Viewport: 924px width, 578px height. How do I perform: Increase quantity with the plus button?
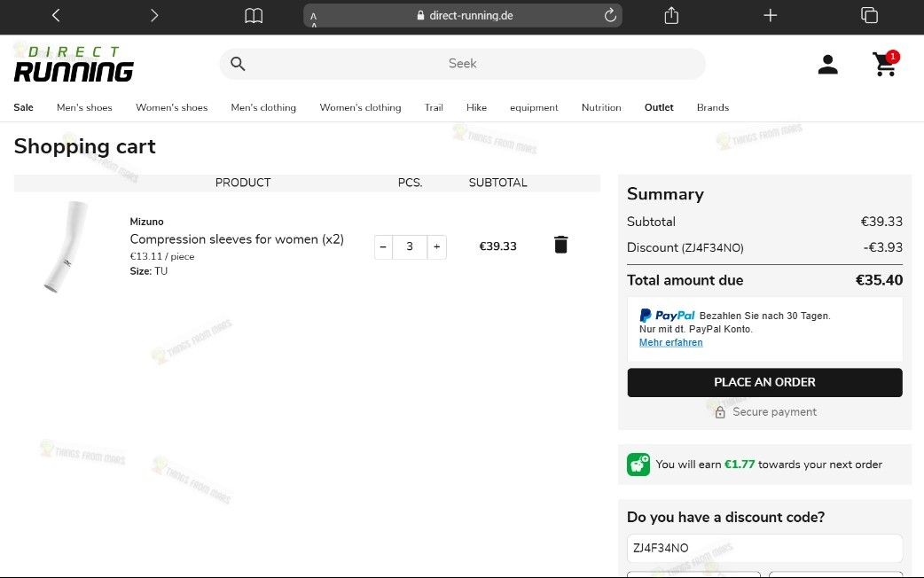pos(436,246)
